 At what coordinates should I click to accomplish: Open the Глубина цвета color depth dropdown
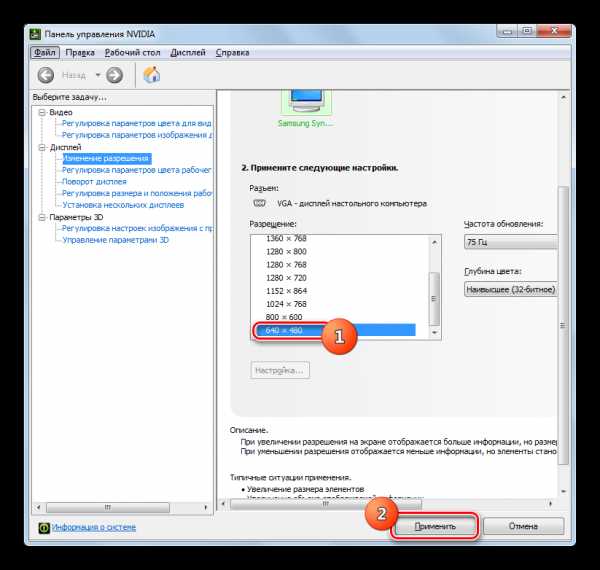[x=510, y=289]
